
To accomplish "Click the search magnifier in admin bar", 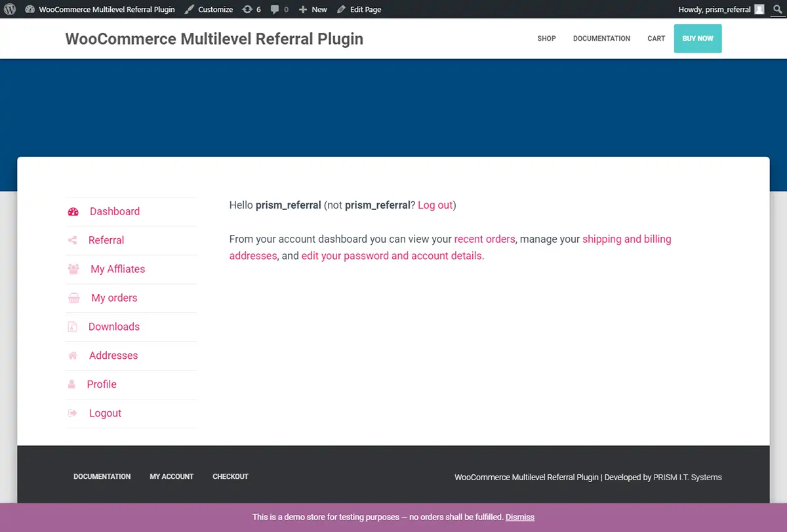I will (x=778, y=9).
